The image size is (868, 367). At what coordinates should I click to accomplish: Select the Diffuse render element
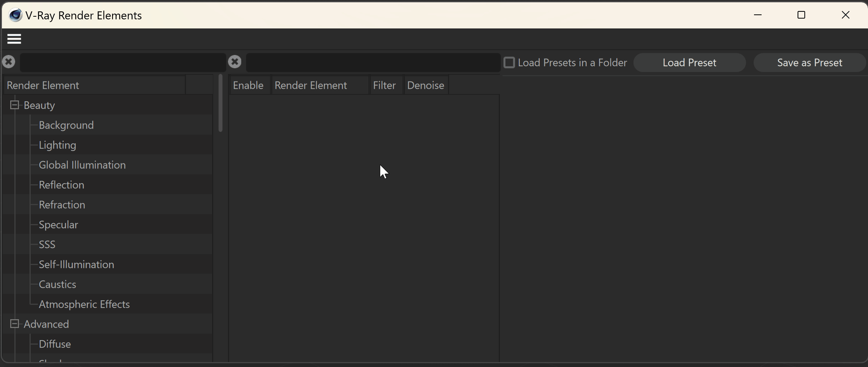[x=55, y=344]
